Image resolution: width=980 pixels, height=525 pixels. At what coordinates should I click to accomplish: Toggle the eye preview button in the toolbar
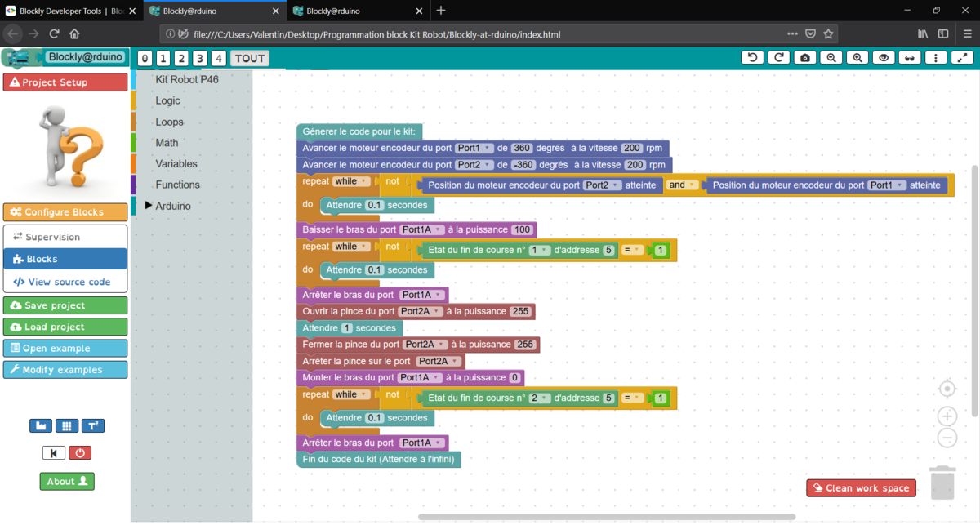click(x=883, y=58)
